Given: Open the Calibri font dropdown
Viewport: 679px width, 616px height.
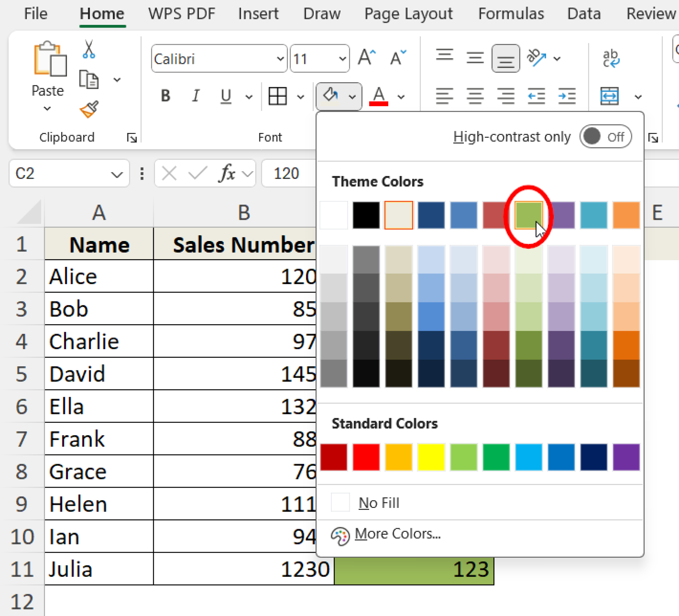Looking at the screenshot, I should pos(280,59).
